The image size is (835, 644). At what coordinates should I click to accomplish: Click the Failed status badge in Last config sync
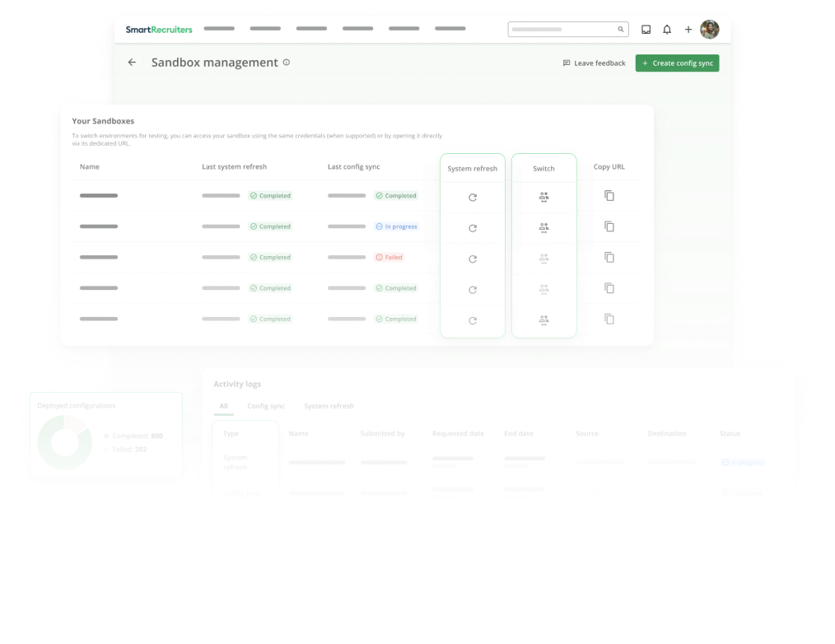tap(388, 257)
